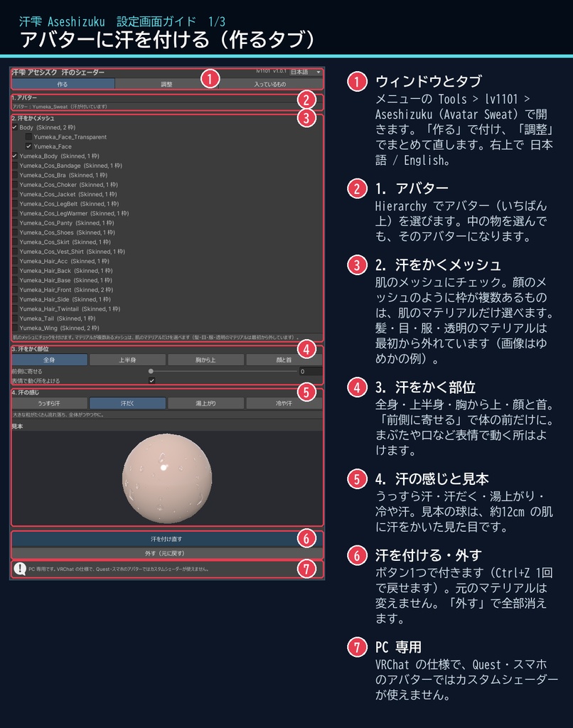Click the warning speech-bubble icon

(20, 569)
